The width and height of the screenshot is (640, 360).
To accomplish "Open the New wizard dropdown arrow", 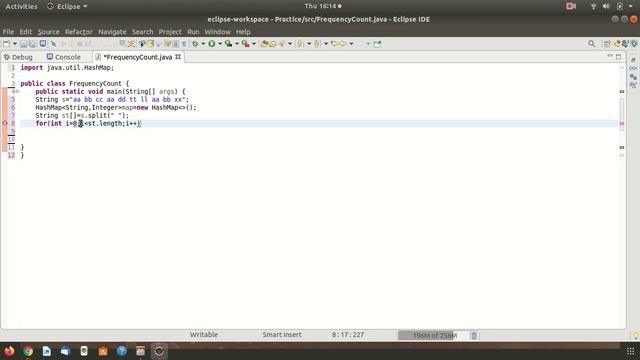I will pyautogui.click(x=15, y=44).
